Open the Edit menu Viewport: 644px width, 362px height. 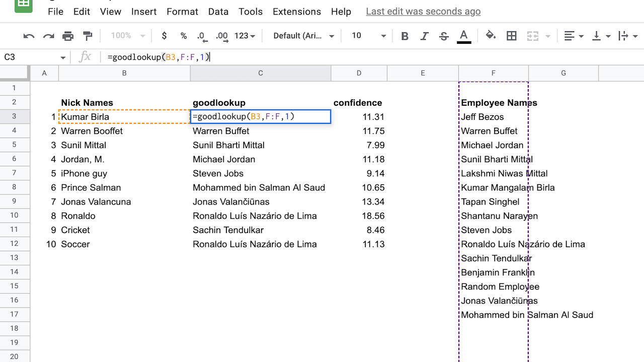click(82, 11)
